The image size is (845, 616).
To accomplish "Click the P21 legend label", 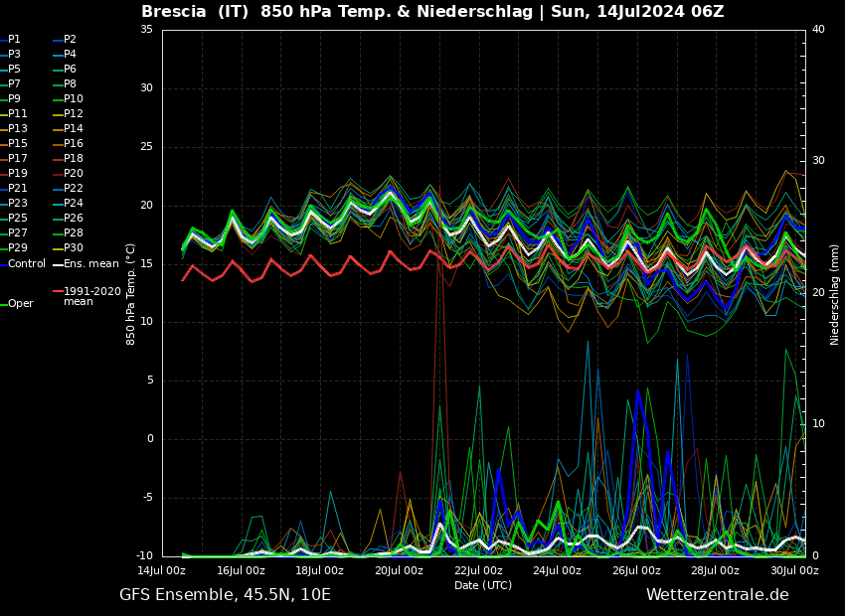I will pyautogui.click(x=17, y=189).
